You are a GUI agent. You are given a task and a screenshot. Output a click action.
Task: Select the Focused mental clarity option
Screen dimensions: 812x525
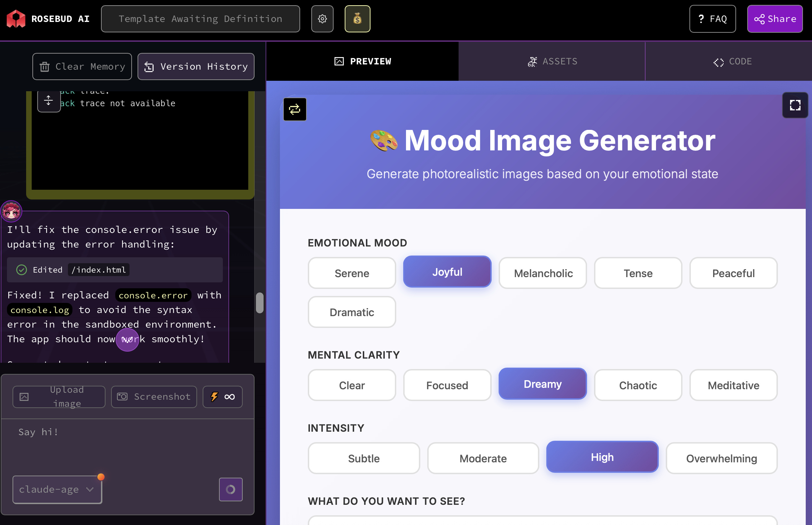(x=447, y=385)
